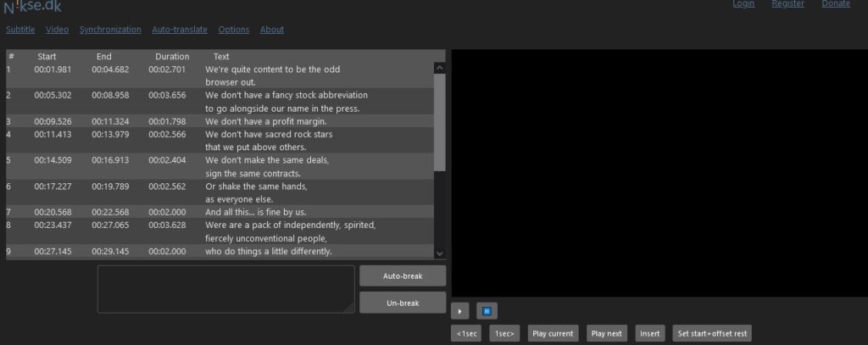
Task: Click start time 00:01.981
Action: tap(53, 70)
